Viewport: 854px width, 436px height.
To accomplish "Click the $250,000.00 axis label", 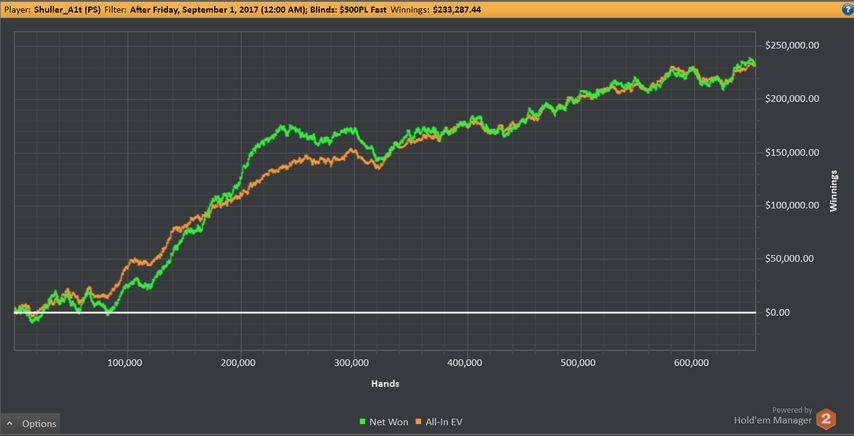I will pyautogui.click(x=791, y=46).
